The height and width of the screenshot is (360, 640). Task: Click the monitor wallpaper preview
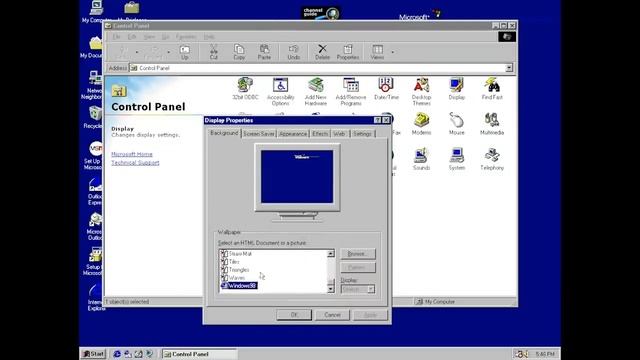(297, 177)
